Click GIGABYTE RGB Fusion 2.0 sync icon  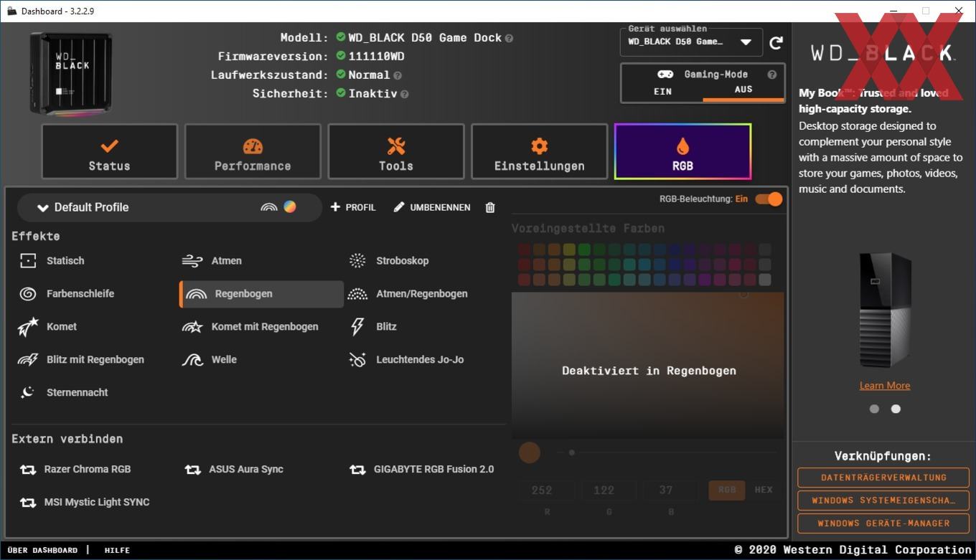[357, 470]
